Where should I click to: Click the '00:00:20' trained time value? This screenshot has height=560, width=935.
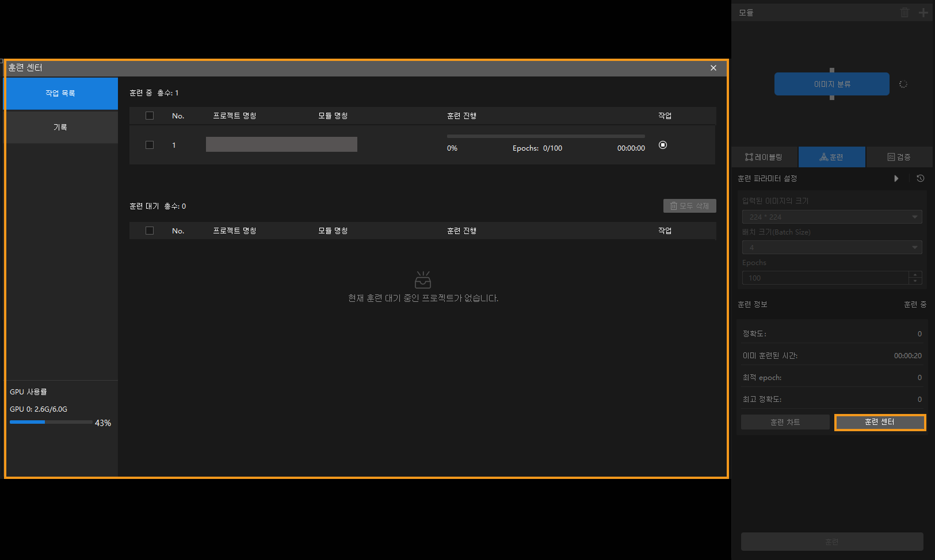coord(908,356)
